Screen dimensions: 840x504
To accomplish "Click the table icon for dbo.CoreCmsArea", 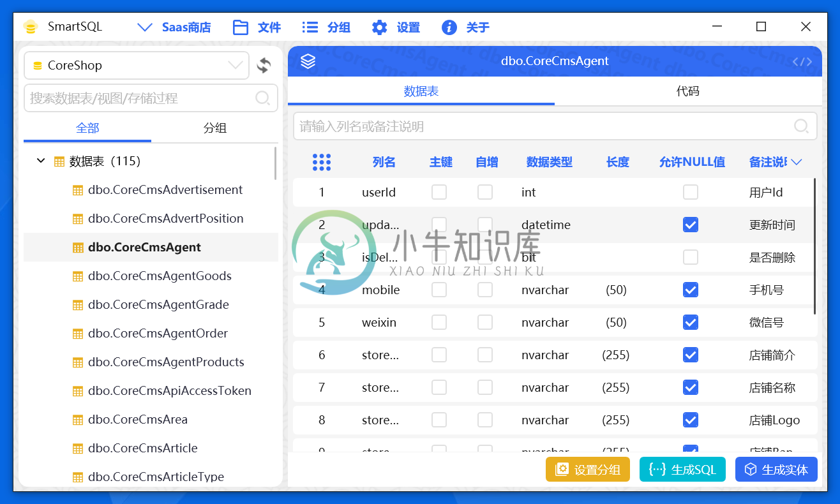I will [x=78, y=420].
